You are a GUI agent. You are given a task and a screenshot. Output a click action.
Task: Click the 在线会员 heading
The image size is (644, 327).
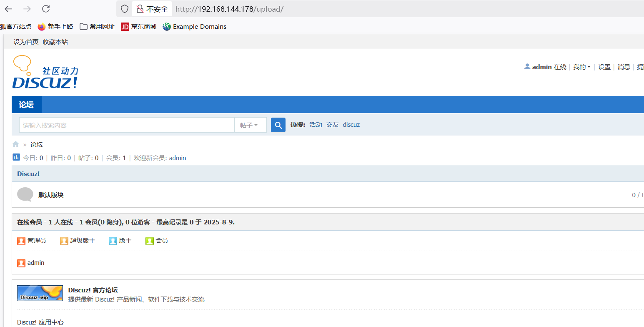pyautogui.click(x=30, y=222)
